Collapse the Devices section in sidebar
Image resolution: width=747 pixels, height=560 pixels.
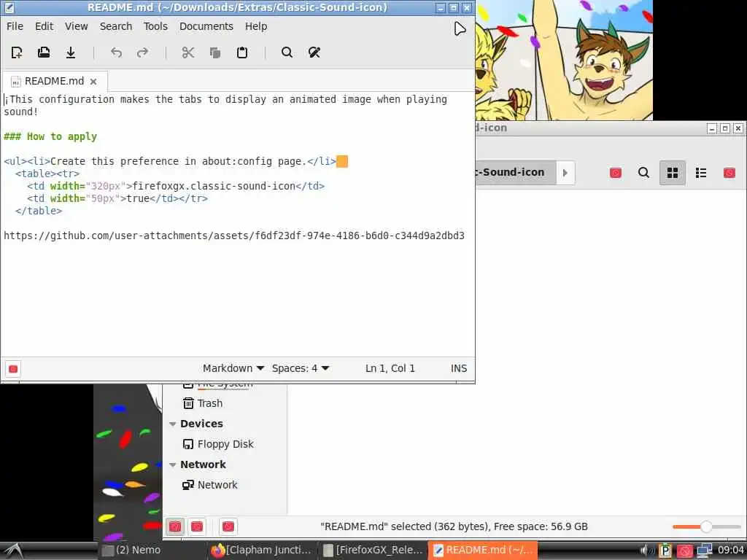pyautogui.click(x=173, y=424)
